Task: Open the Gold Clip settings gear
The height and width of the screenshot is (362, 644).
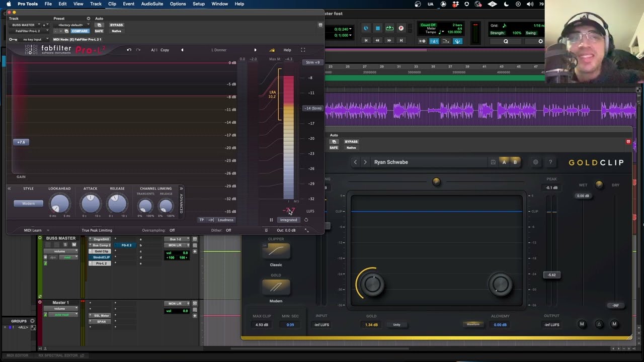Action: tap(535, 162)
